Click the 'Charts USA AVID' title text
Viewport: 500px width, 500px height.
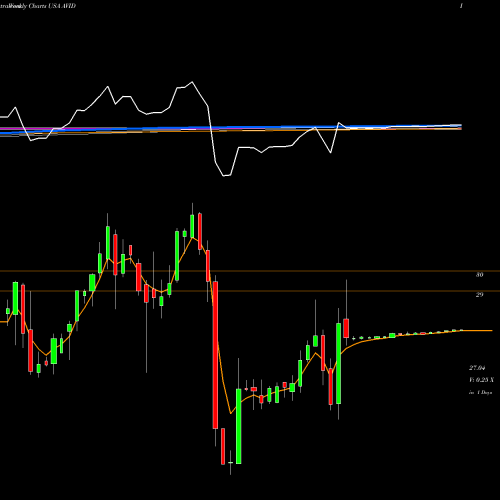pos(52,6)
